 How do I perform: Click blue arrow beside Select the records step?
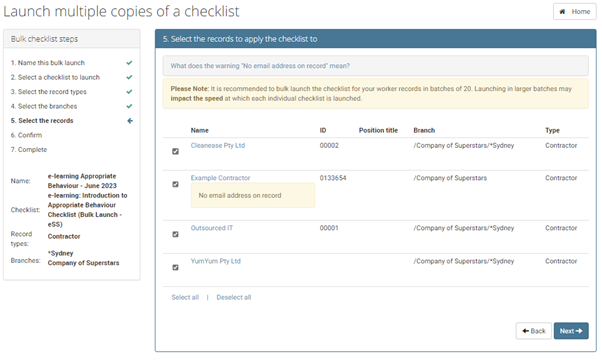pos(130,121)
